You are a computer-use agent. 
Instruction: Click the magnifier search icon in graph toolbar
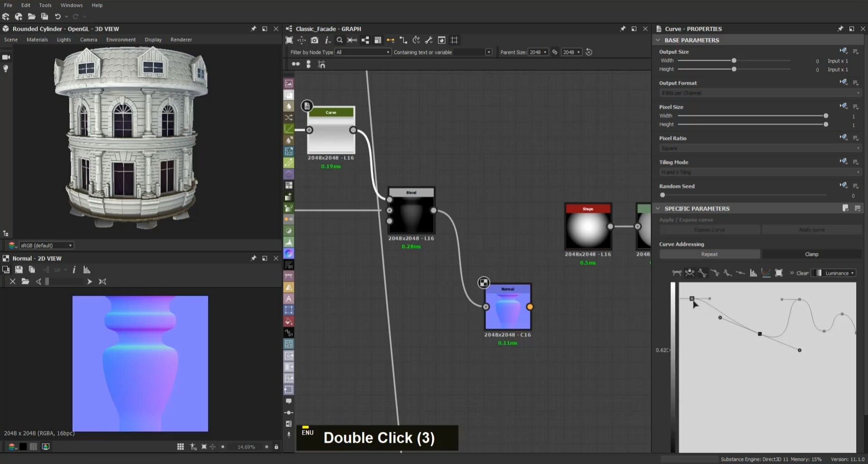click(x=339, y=40)
